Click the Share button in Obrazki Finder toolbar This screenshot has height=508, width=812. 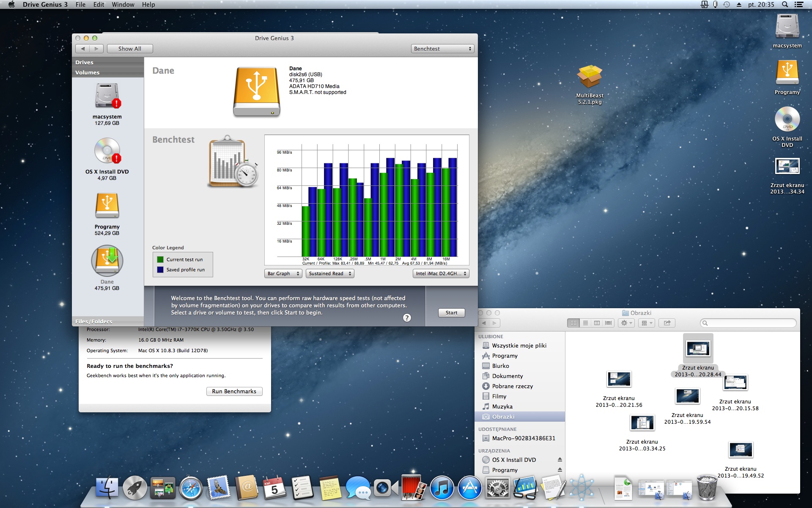(667, 323)
